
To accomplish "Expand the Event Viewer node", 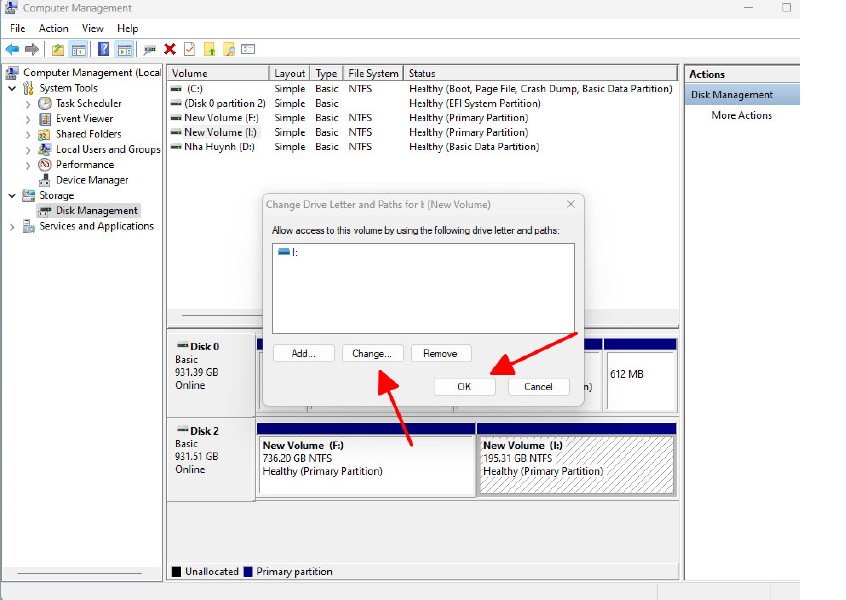I will click(x=28, y=119).
